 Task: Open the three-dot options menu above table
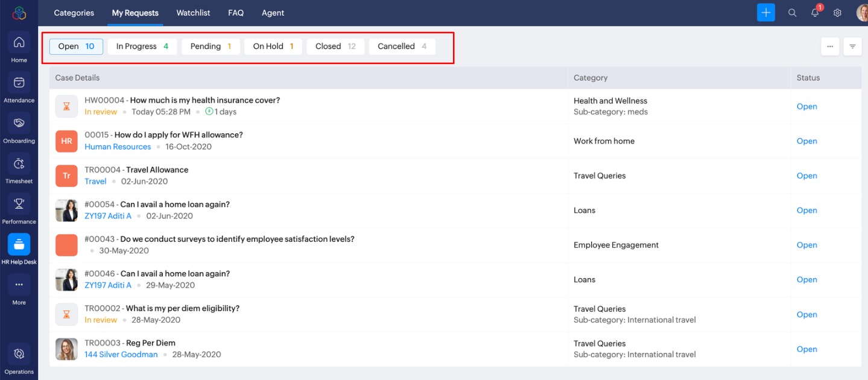(830, 46)
